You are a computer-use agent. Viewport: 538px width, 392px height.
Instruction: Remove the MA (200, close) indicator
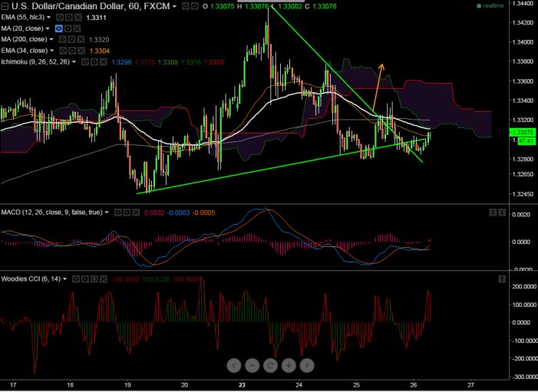(x=81, y=39)
